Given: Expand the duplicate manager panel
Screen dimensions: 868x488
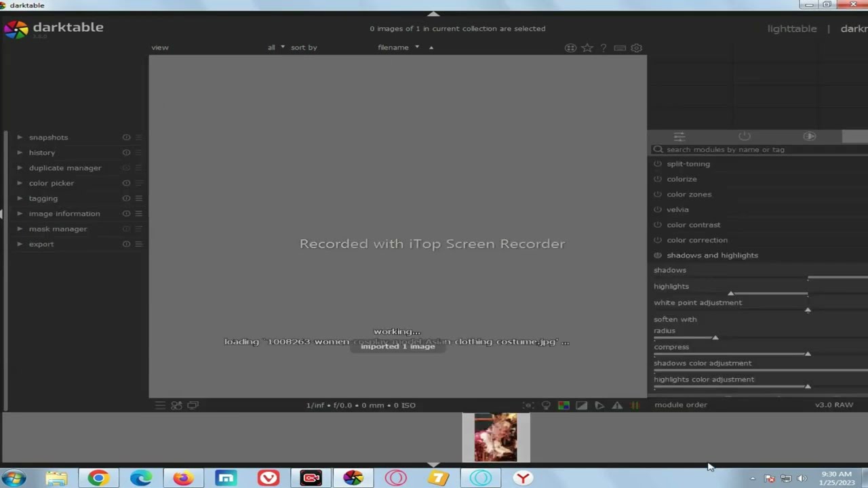Looking at the screenshot, I should pos(19,168).
